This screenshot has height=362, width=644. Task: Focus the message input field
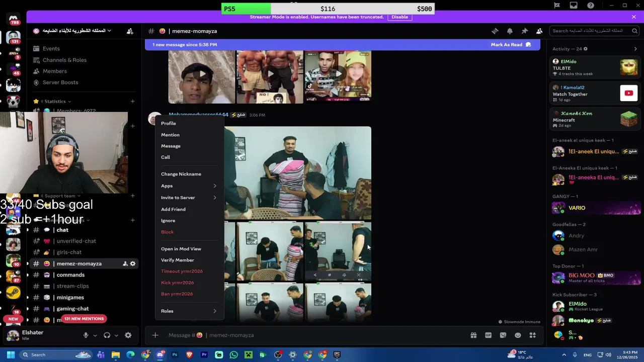pyautogui.click(x=314, y=335)
